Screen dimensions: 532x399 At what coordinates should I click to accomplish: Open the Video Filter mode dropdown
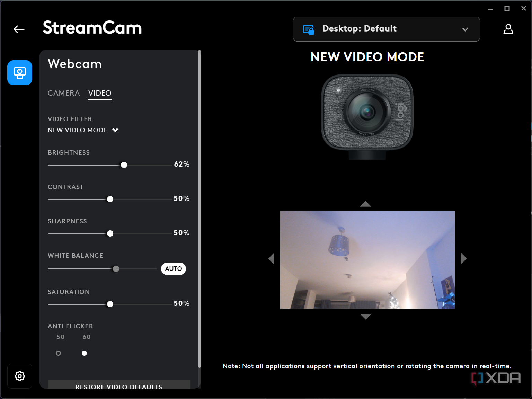click(83, 130)
